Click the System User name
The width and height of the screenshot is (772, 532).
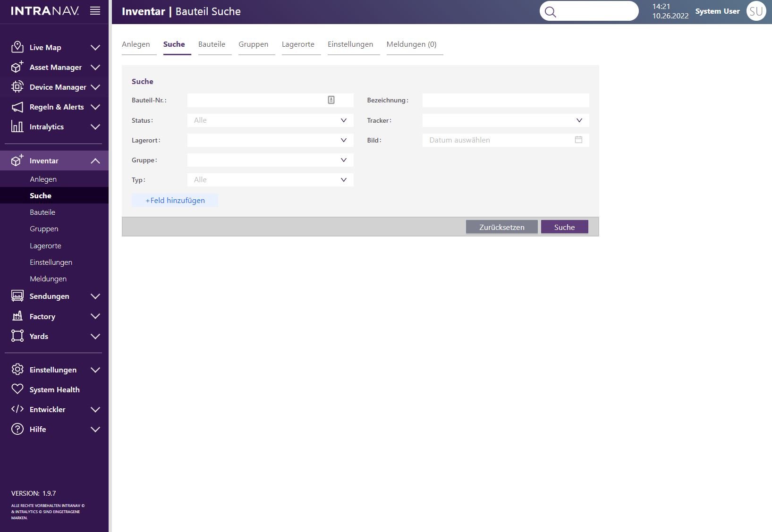(x=717, y=11)
